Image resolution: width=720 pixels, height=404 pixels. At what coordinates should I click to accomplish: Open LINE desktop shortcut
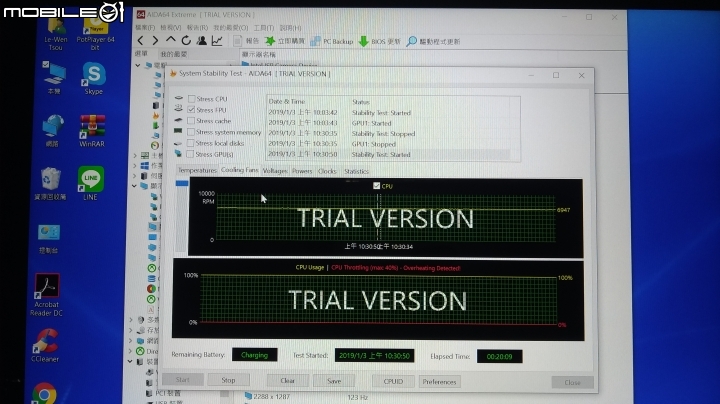(90, 183)
